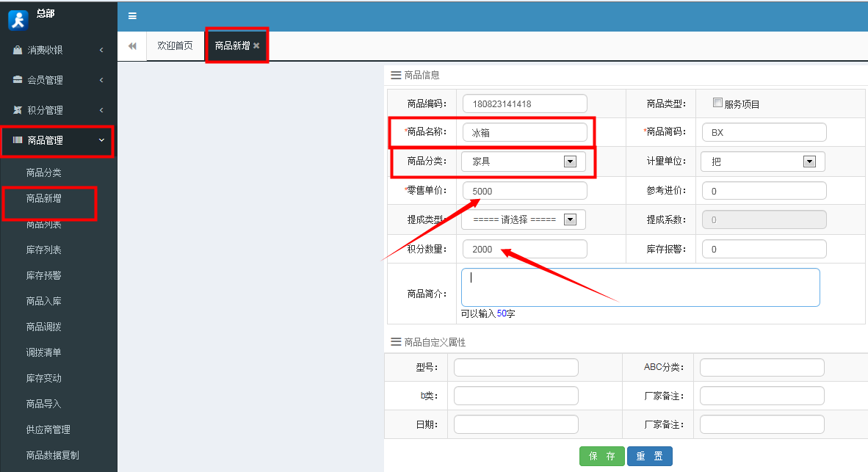Click the green 保存 button
The width and height of the screenshot is (868, 472).
601,456
